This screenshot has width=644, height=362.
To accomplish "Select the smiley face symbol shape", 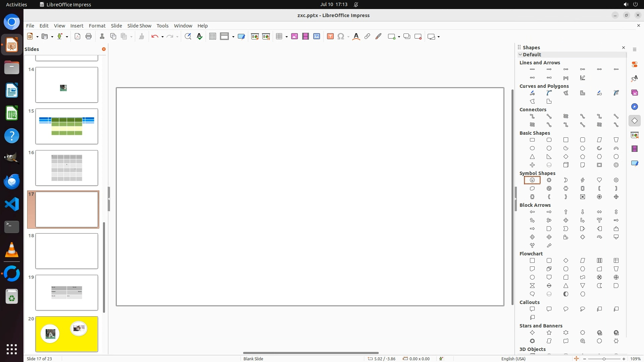I will 532,180.
